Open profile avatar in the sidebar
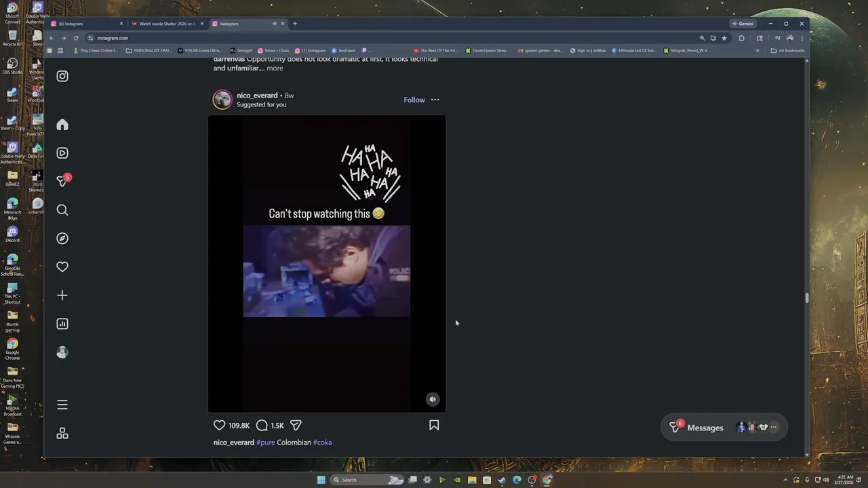 (x=62, y=352)
